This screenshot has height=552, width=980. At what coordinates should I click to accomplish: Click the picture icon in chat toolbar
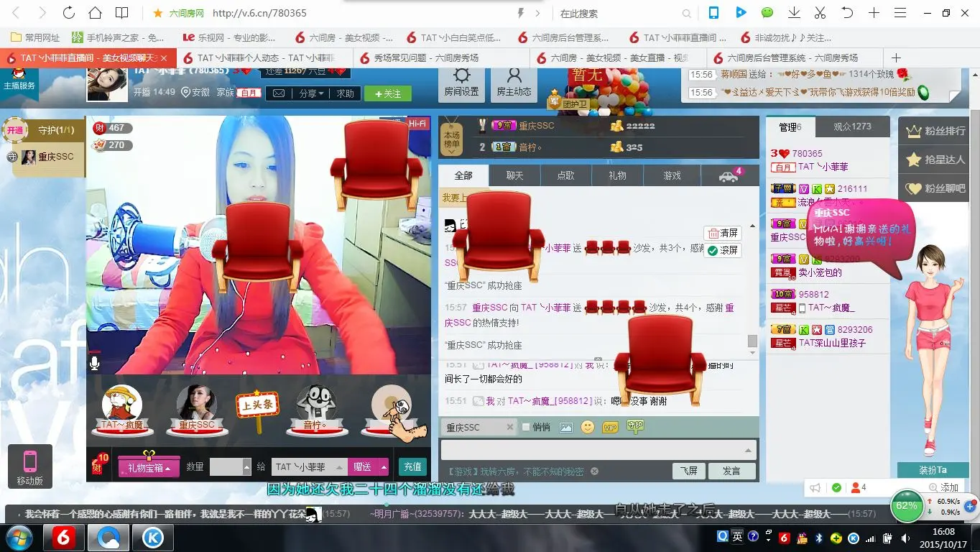(x=566, y=427)
